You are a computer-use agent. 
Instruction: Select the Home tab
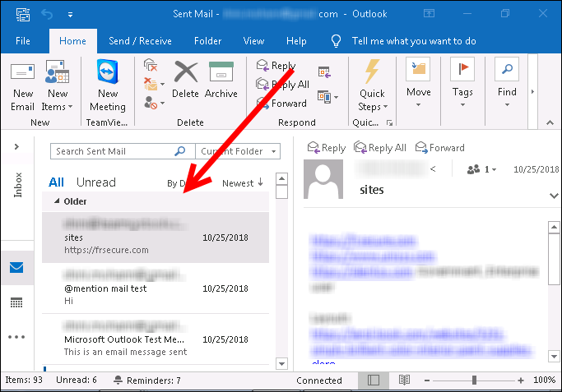pos(72,41)
